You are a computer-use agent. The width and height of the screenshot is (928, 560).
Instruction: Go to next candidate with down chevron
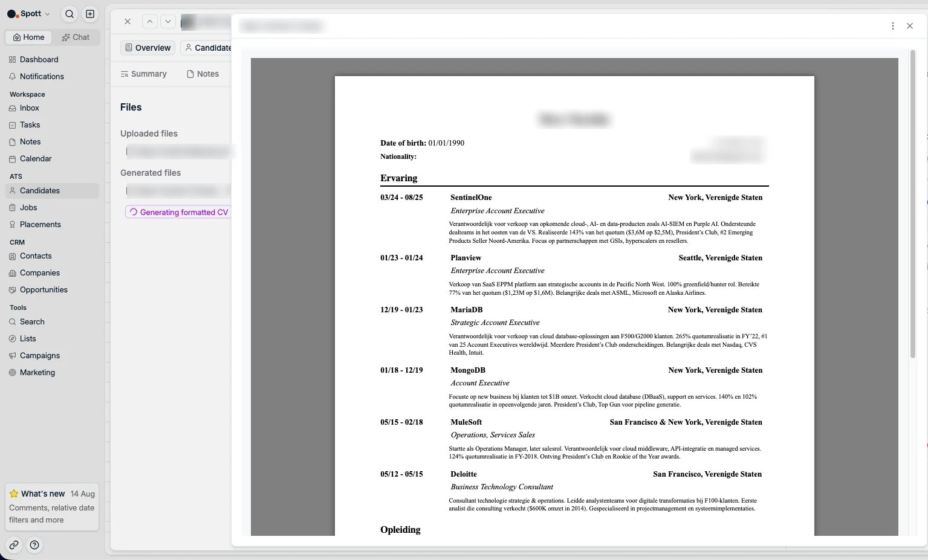(168, 22)
